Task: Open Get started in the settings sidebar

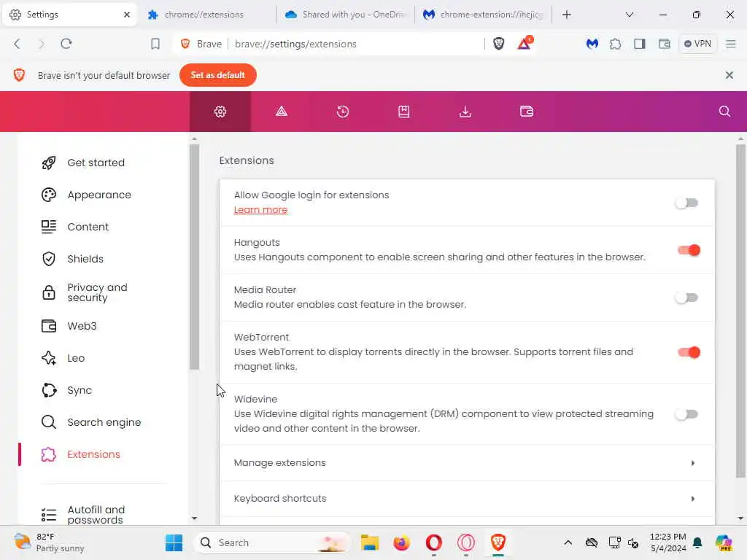Action: pyautogui.click(x=96, y=163)
